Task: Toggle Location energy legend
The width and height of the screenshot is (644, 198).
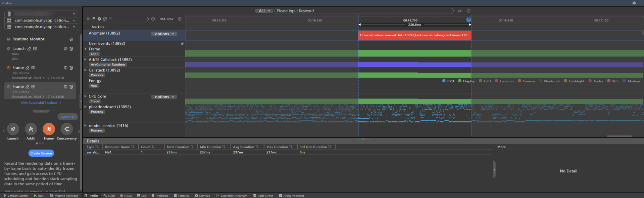Action: click(x=504, y=81)
